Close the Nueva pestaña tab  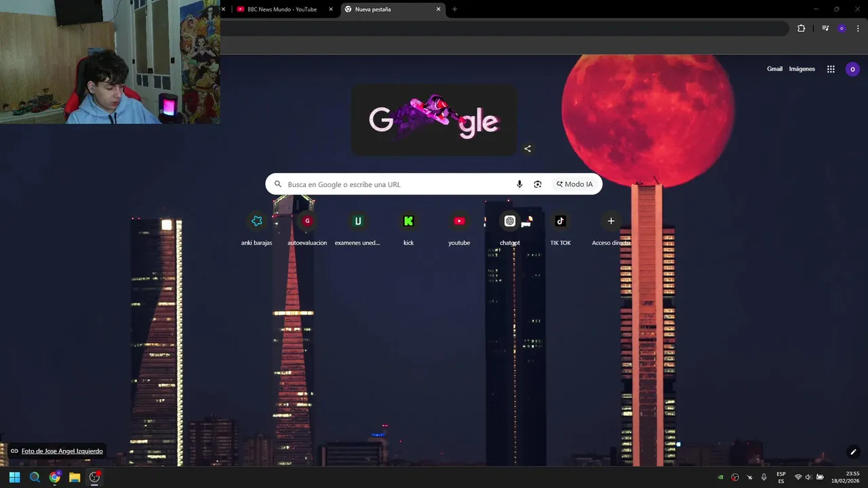[x=438, y=9]
